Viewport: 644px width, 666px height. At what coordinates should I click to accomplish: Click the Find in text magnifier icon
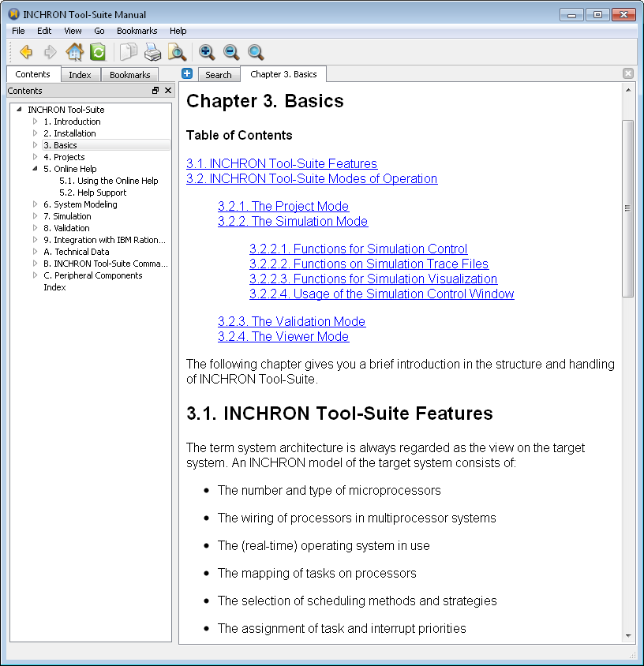point(177,52)
